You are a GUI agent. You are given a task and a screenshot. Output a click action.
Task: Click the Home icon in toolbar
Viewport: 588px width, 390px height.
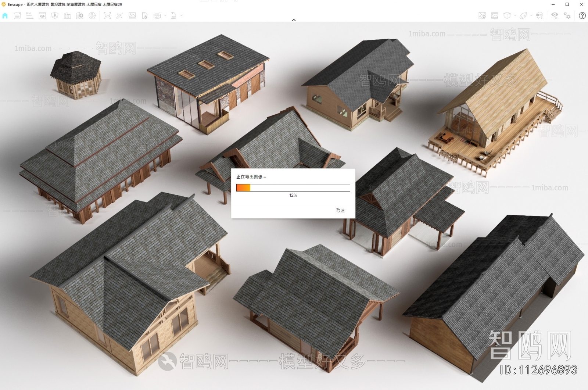(5, 15)
